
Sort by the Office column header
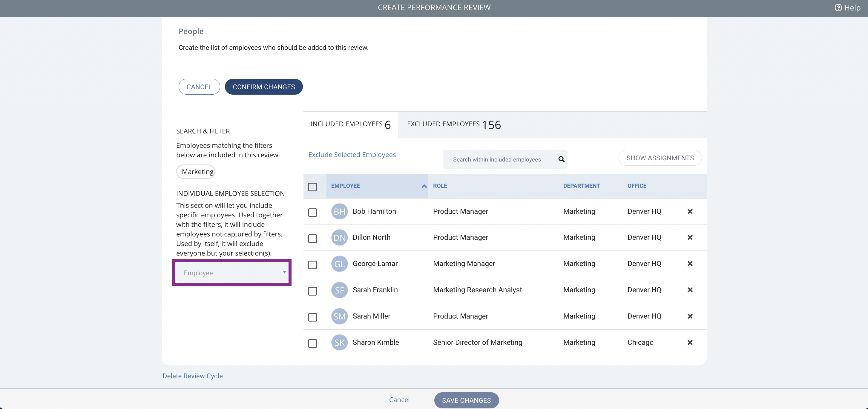point(637,186)
